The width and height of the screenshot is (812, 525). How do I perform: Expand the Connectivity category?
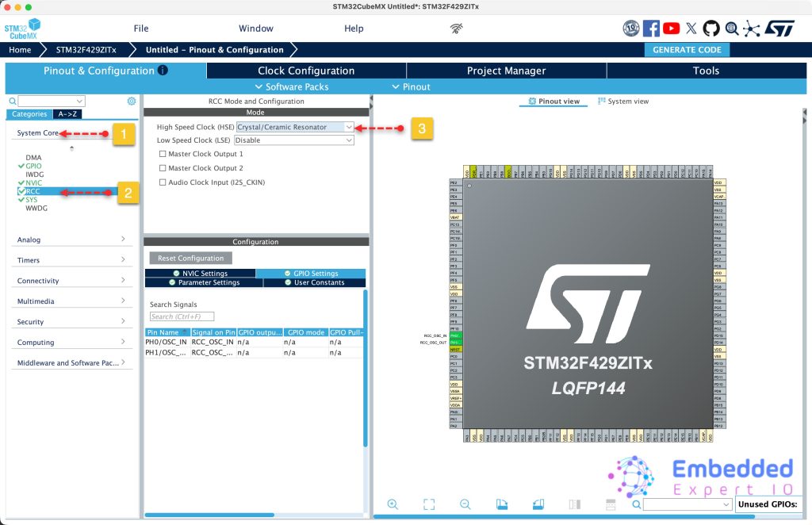tap(71, 281)
